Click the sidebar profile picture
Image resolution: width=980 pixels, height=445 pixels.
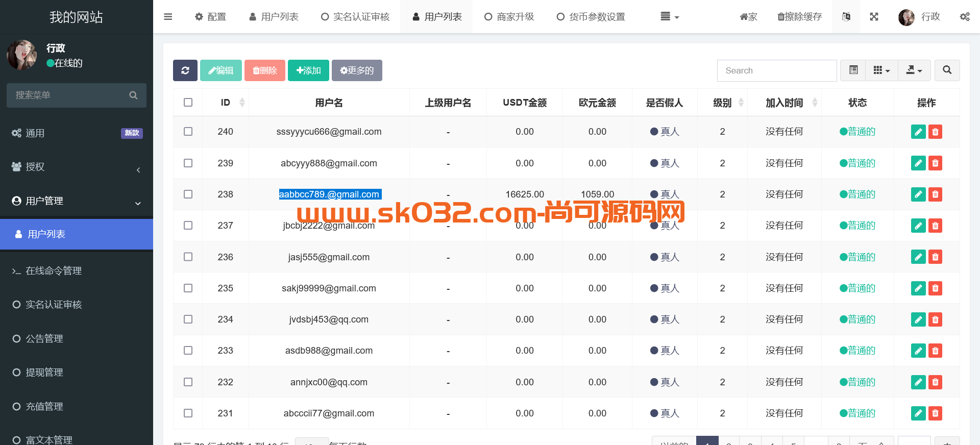pyautogui.click(x=22, y=55)
